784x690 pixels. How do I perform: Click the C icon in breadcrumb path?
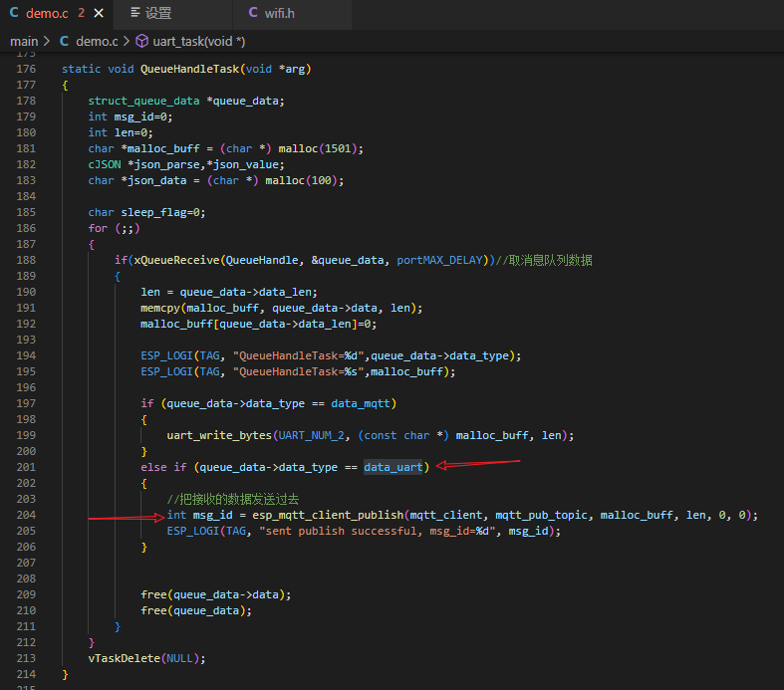[x=64, y=41]
